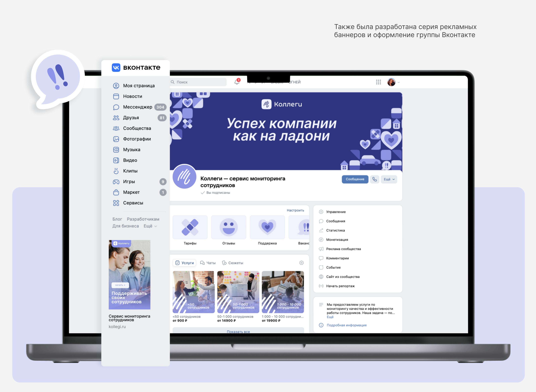The width and height of the screenshot is (536, 392).
Task: Click the apps grid icon in header
Action: pyautogui.click(x=378, y=82)
